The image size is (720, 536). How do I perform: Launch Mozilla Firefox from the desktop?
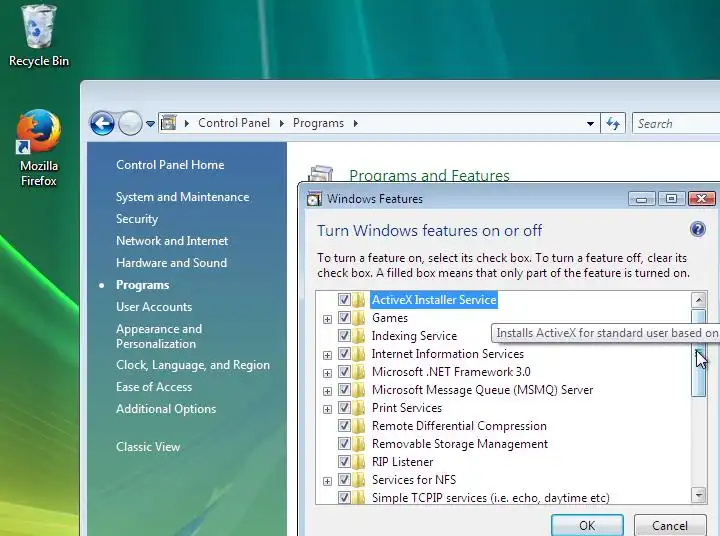(x=39, y=148)
